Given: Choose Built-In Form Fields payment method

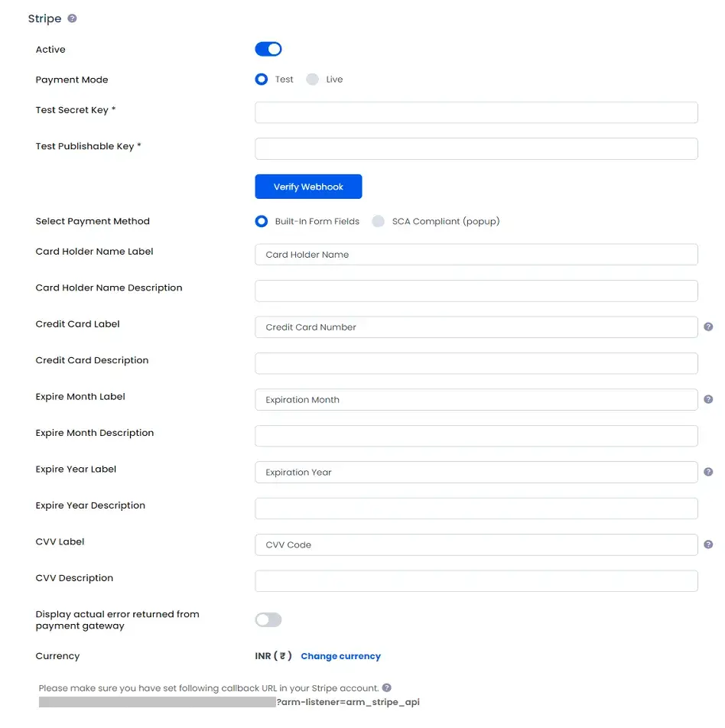Looking at the screenshot, I should (x=262, y=221).
